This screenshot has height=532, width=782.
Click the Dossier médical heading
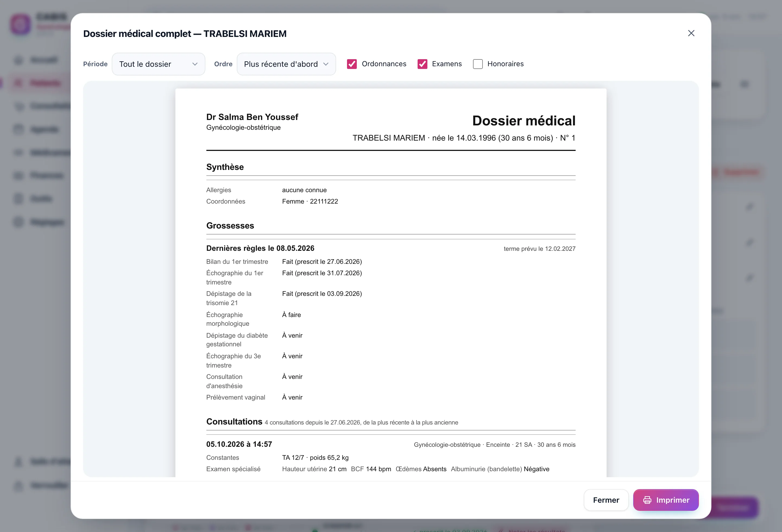pos(524,121)
